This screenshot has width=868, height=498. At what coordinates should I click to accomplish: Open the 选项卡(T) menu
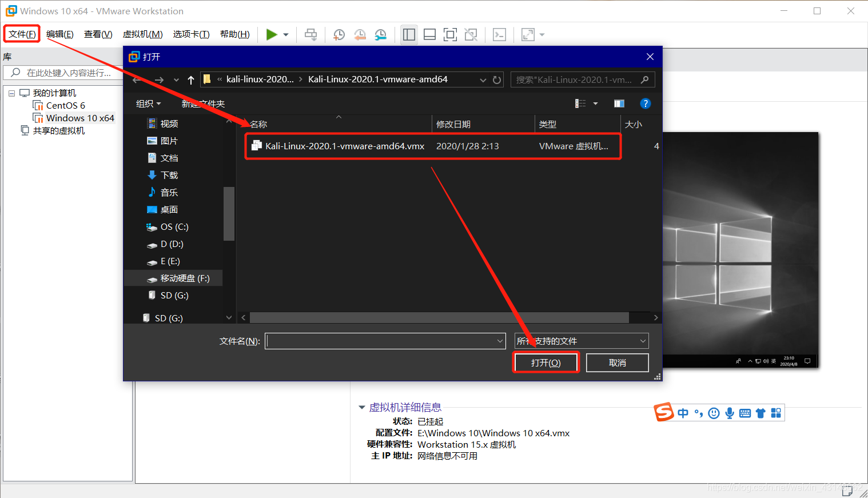tap(191, 34)
